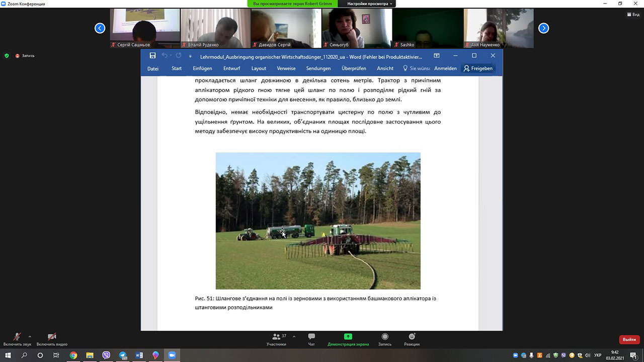The width and height of the screenshot is (644, 362).
Task: Open Windows search from taskbar
Action: pos(24,355)
